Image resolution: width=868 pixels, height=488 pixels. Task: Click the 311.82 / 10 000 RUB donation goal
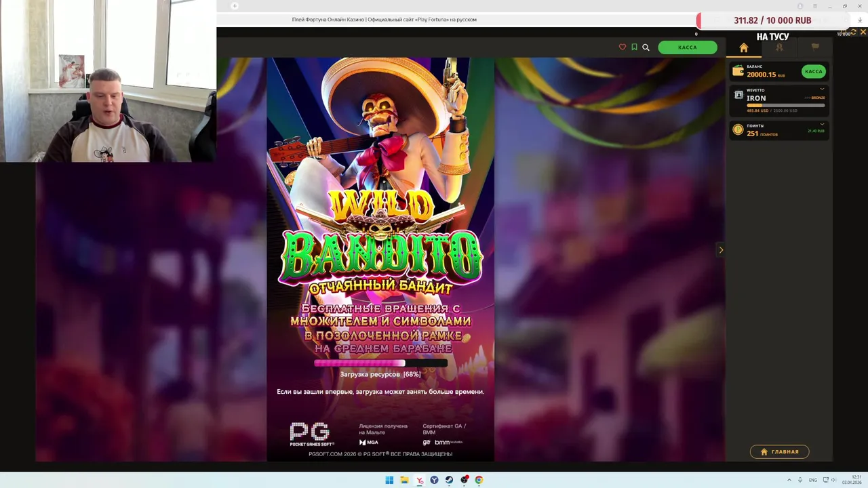tap(772, 20)
